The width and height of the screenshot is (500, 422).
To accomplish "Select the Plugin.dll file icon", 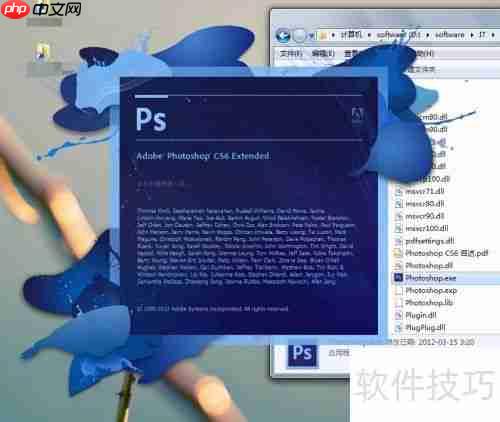I will tap(398, 315).
